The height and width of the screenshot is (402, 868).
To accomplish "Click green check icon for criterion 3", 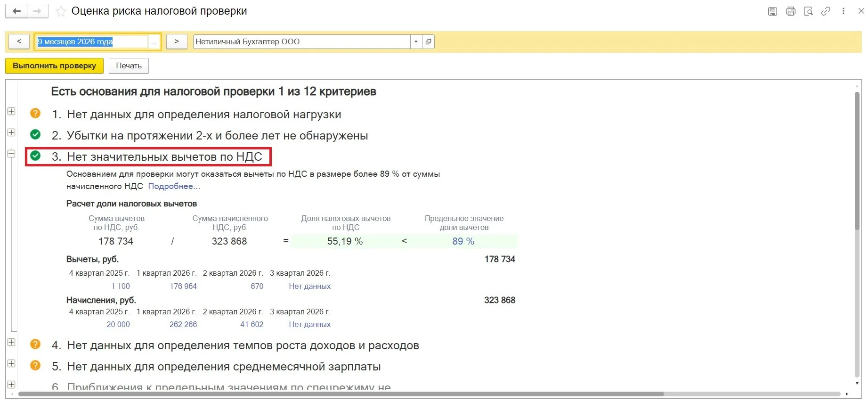I will click(x=35, y=156).
